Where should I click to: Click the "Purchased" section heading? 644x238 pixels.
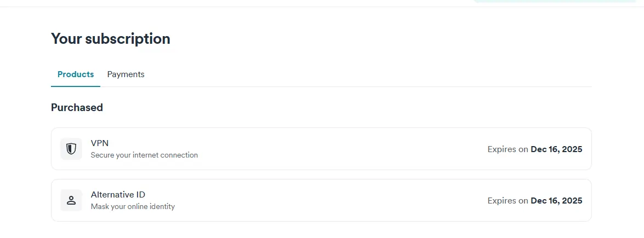tap(77, 107)
